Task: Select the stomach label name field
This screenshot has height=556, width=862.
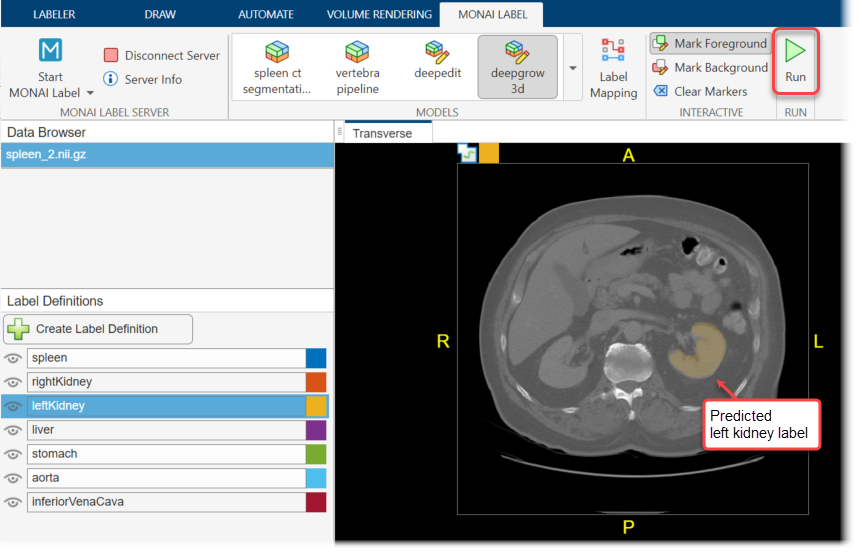Action: (167, 454)
